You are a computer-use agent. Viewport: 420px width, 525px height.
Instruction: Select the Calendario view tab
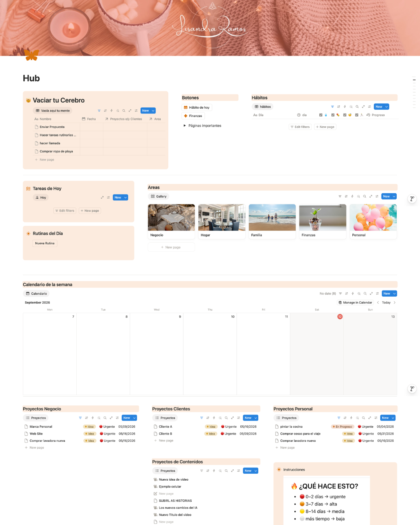coord(36,294)
